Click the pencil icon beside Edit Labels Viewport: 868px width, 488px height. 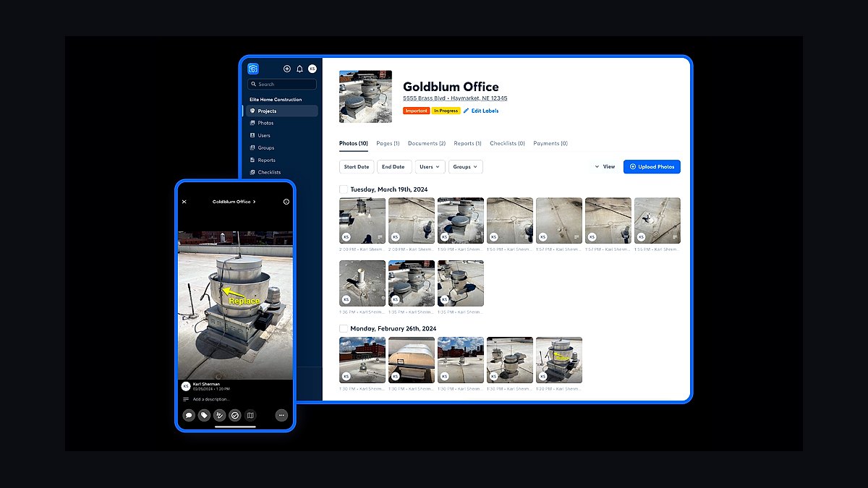466,111
